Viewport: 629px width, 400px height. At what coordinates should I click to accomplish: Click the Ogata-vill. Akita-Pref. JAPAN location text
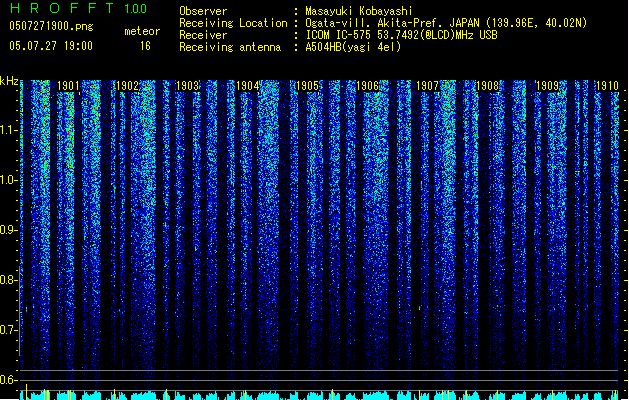pos(446,23)
